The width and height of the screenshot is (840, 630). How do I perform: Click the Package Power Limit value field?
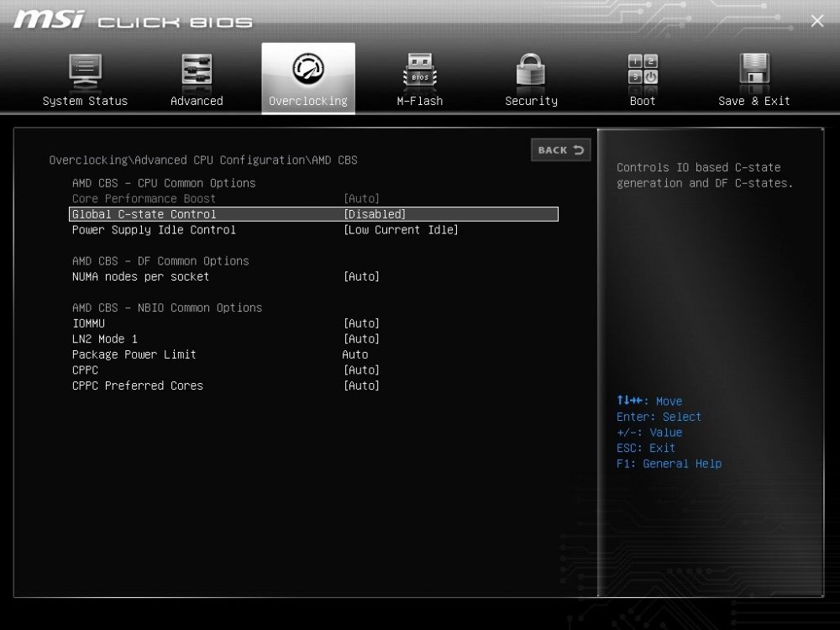click(355, 354)
